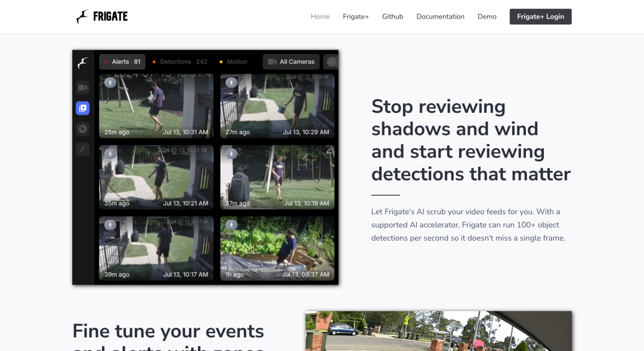
Task: Click the 'Stop reviewing shadows and wind' heading
Action: click(470, 140)
